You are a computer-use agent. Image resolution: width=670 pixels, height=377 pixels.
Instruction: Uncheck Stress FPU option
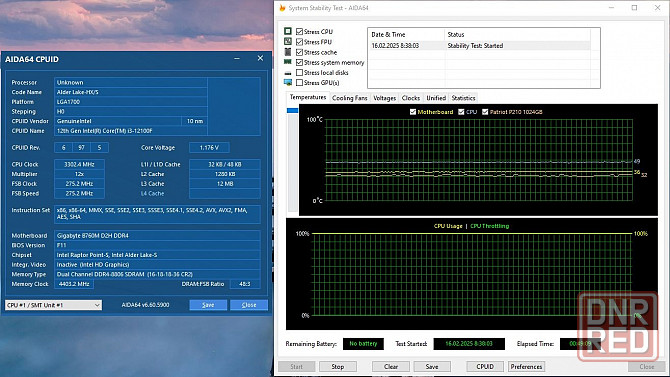[x=300, y=42]
